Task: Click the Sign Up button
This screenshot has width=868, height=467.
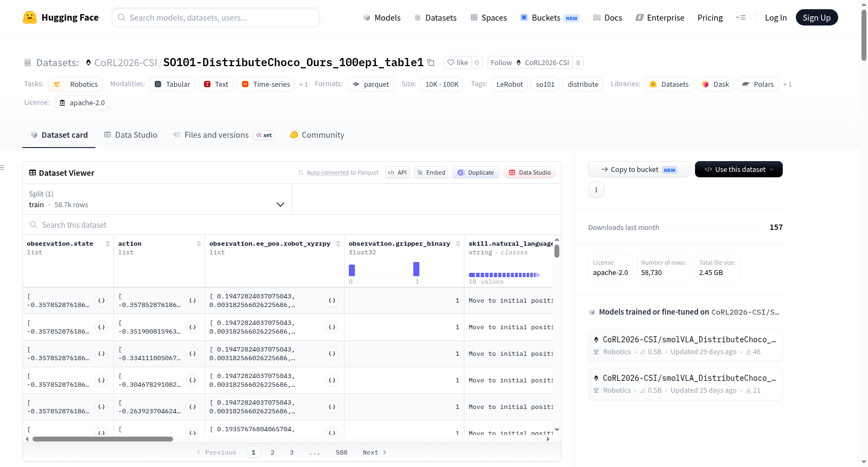Action: coord(816,17)
